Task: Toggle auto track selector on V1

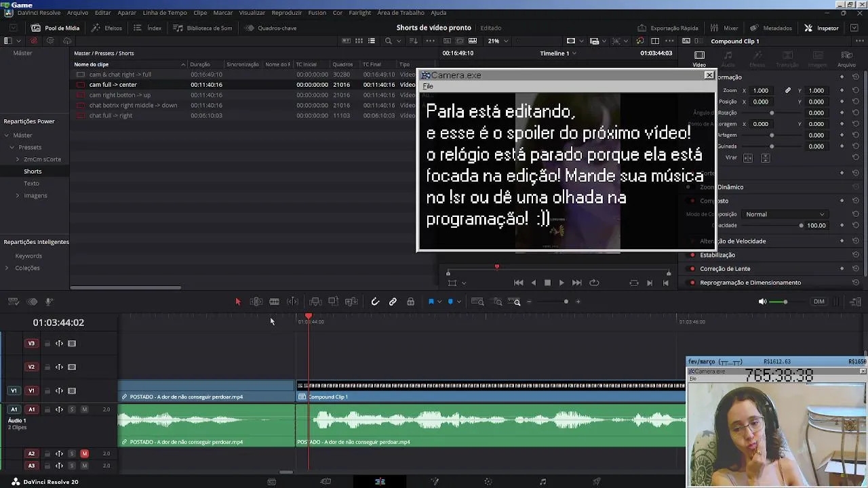Action: coord(59,391)
